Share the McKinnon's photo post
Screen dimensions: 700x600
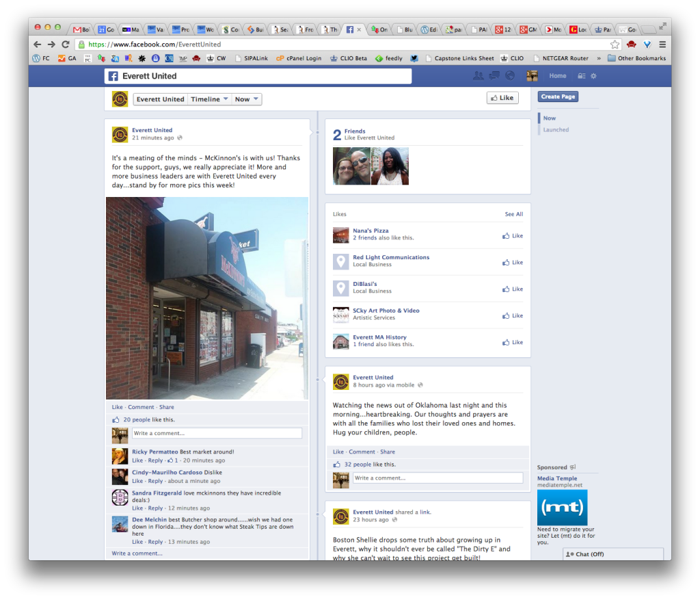click(x=167, y=407)
